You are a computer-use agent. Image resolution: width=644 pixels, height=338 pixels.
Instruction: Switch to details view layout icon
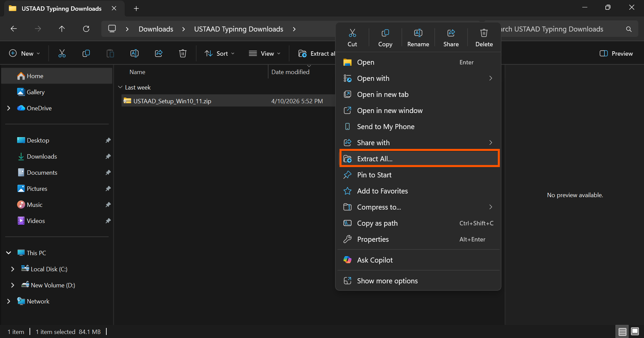point(622,332)
